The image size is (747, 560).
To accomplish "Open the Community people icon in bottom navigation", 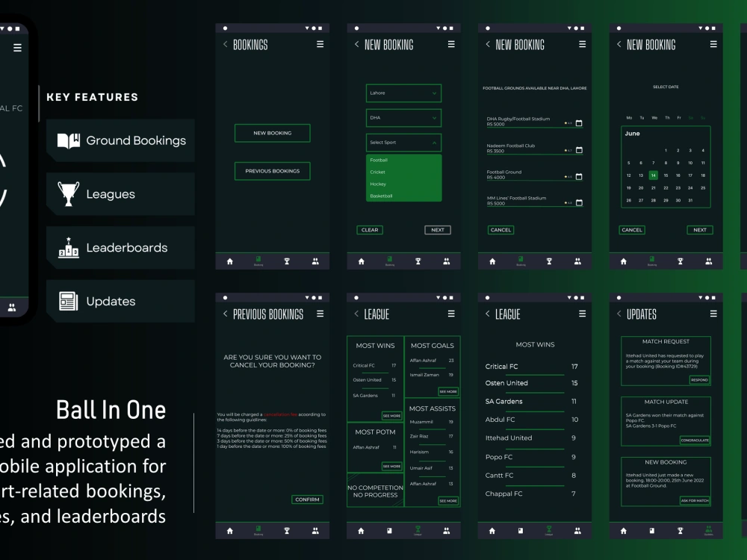I will coord(315,261).
